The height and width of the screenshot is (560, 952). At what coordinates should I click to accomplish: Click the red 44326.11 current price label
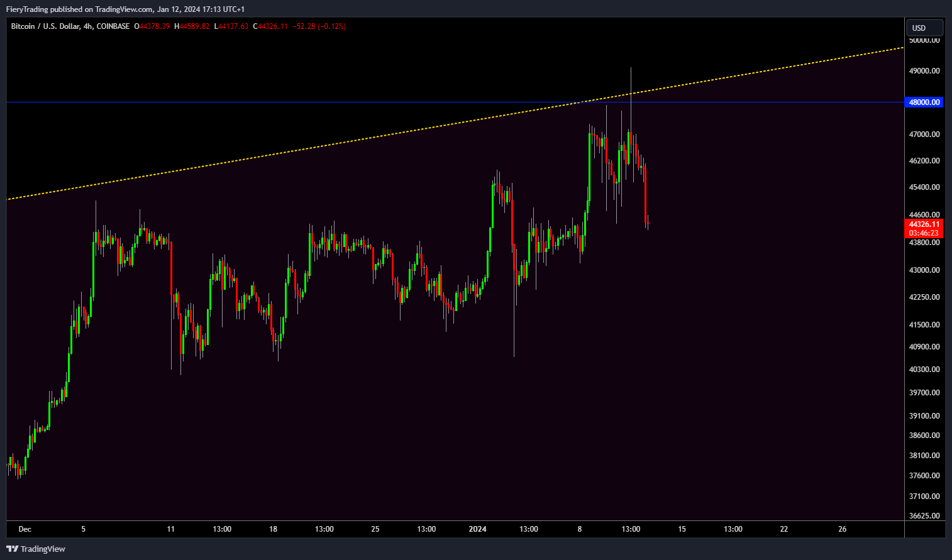pyautogui.click(x=924, y=224)
